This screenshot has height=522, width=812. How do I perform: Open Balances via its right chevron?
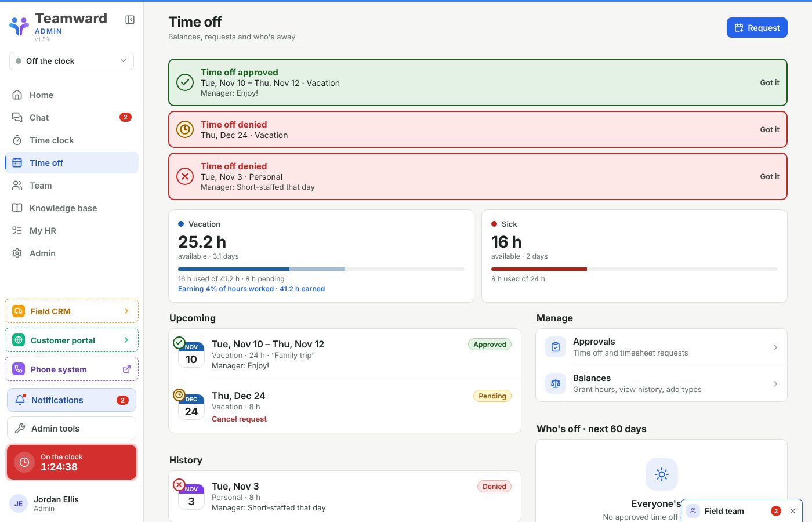pos(775,384)
